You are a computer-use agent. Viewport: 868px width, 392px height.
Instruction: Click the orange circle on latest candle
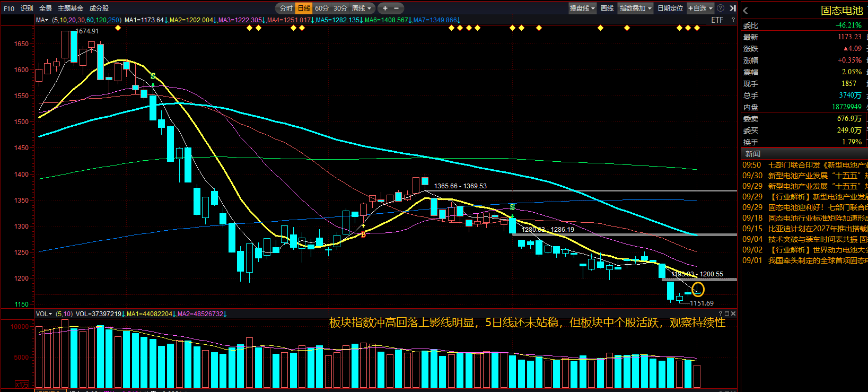point(698,289)
